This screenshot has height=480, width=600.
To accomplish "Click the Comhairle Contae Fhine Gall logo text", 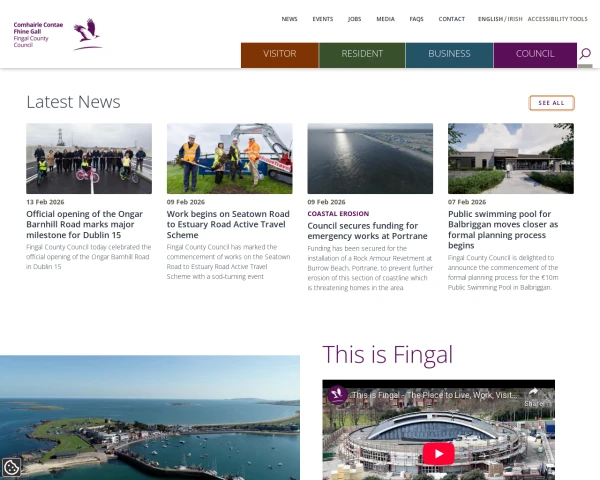I will point(38,35).
